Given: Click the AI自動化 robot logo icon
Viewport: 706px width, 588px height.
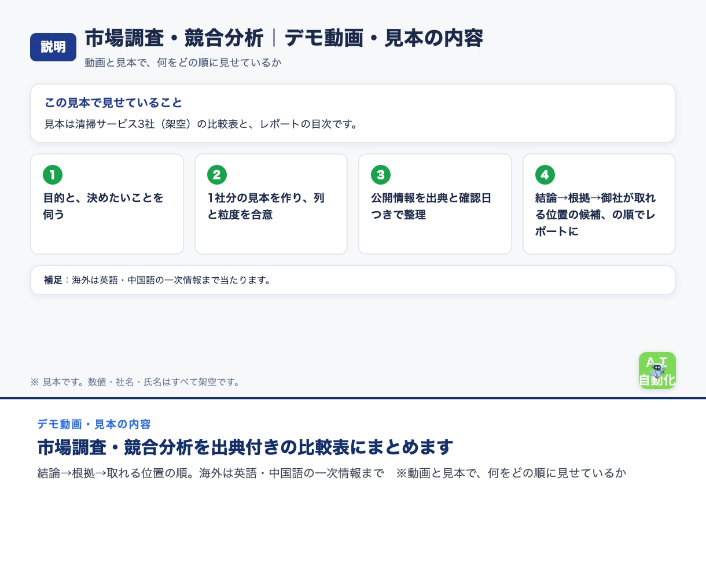Looking at the screenshot, I should pyautogui.click(x=657, y=370).
